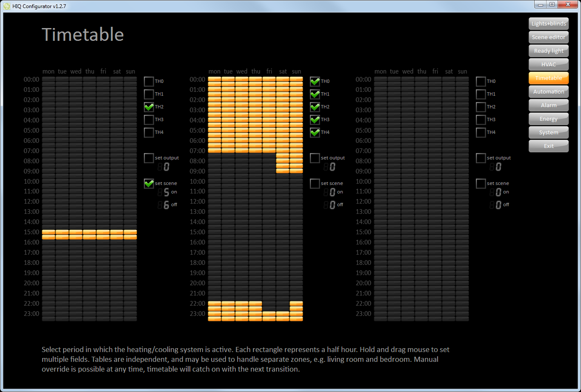Uncheck TH2 in the first timetable
581x392 pixels.
pyautogui.click(x=149, y=107)
